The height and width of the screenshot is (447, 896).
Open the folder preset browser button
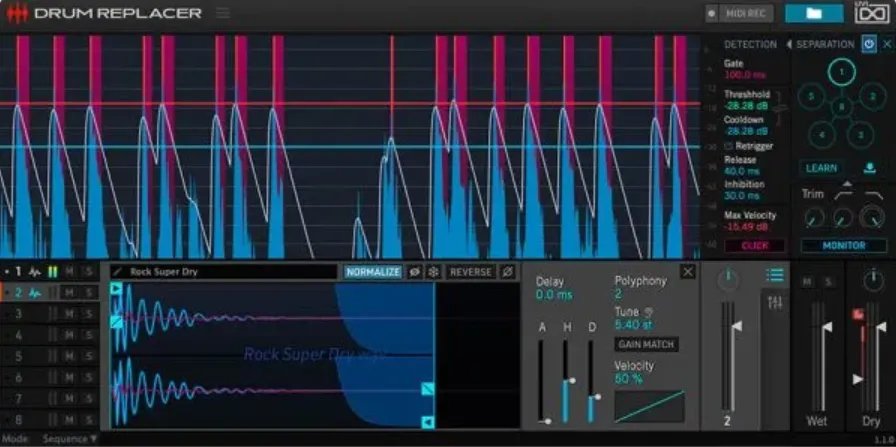(814, 13)
